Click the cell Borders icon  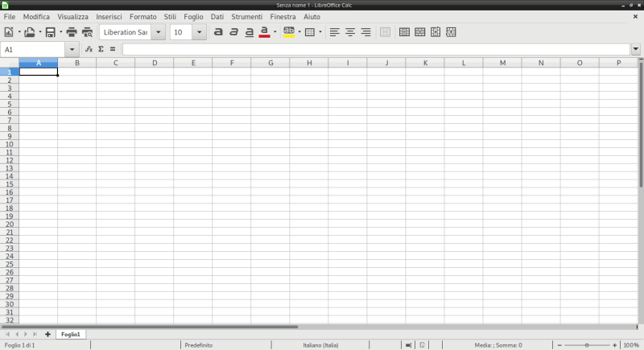click(x=310, y=32)
